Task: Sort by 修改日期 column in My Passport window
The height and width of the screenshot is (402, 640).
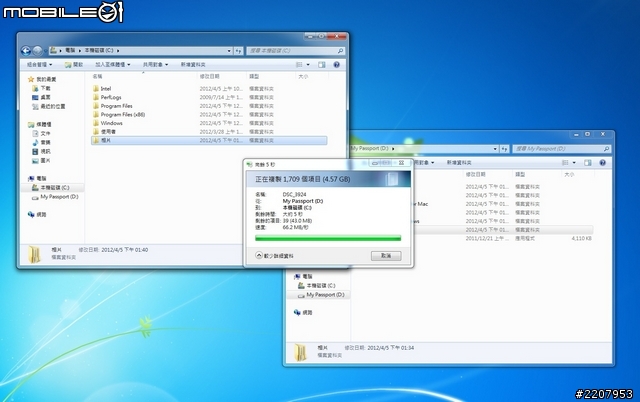Action: point(476,174)
